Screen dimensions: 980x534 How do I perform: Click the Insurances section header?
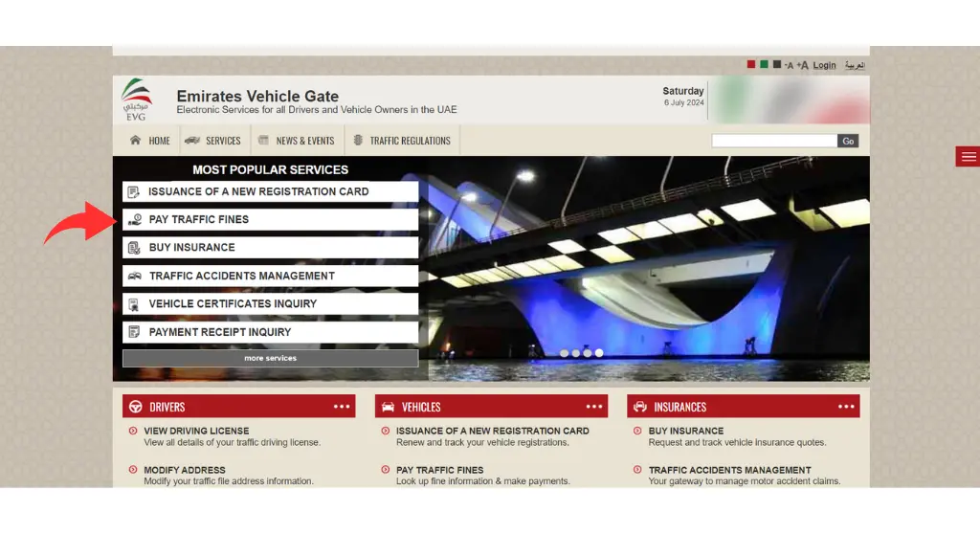(x=743, y=407)
